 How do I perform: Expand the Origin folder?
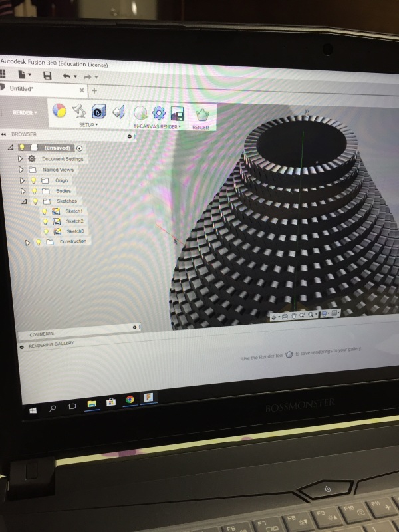click(22, 180)
